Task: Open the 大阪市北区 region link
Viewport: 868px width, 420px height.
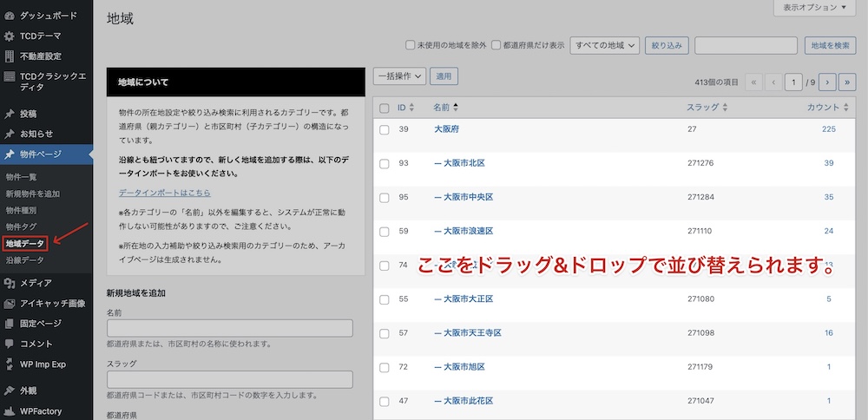Action: coord(459,163)
